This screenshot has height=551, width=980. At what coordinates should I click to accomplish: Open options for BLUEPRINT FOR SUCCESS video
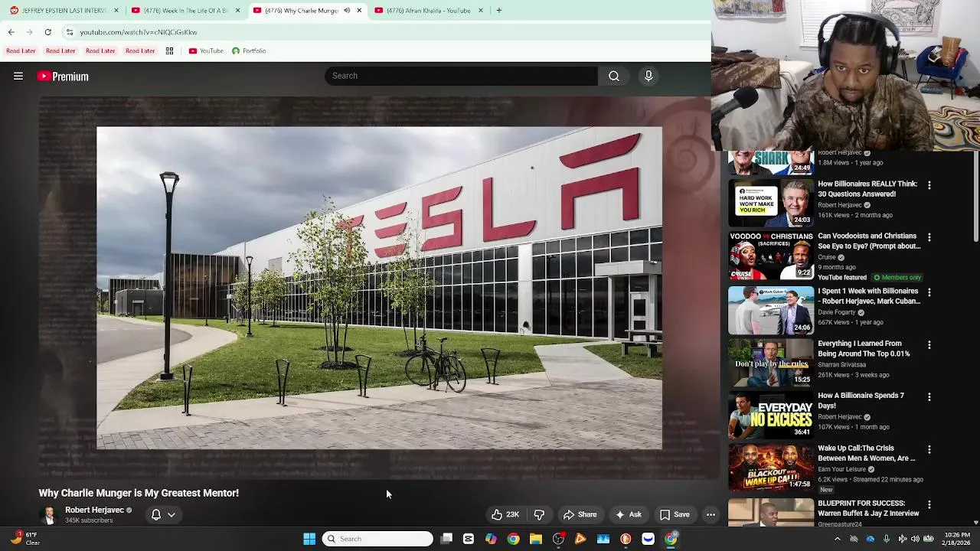929,505
